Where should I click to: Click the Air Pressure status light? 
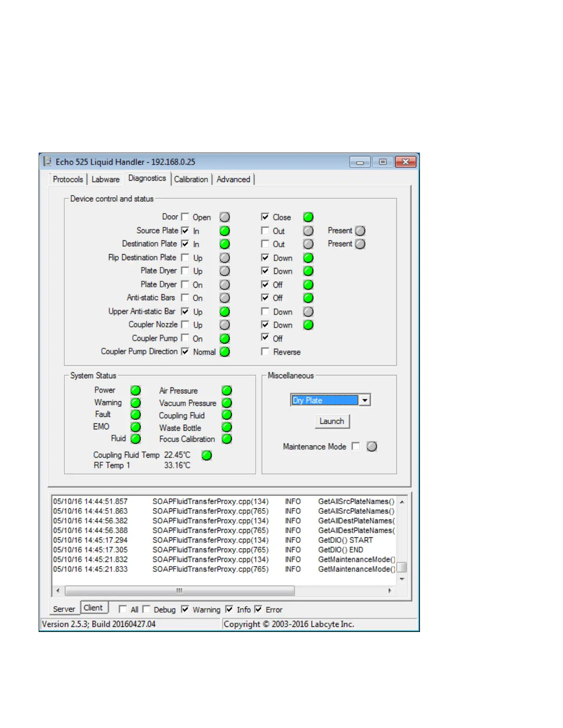point(227,391)
